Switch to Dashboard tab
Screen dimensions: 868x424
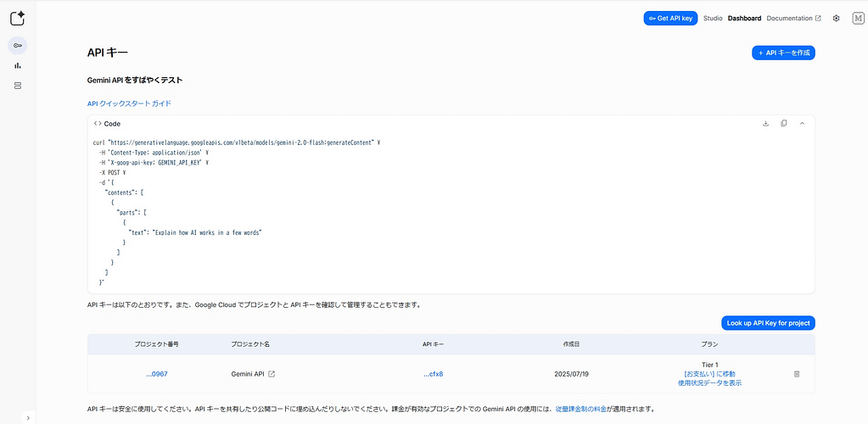744,19
